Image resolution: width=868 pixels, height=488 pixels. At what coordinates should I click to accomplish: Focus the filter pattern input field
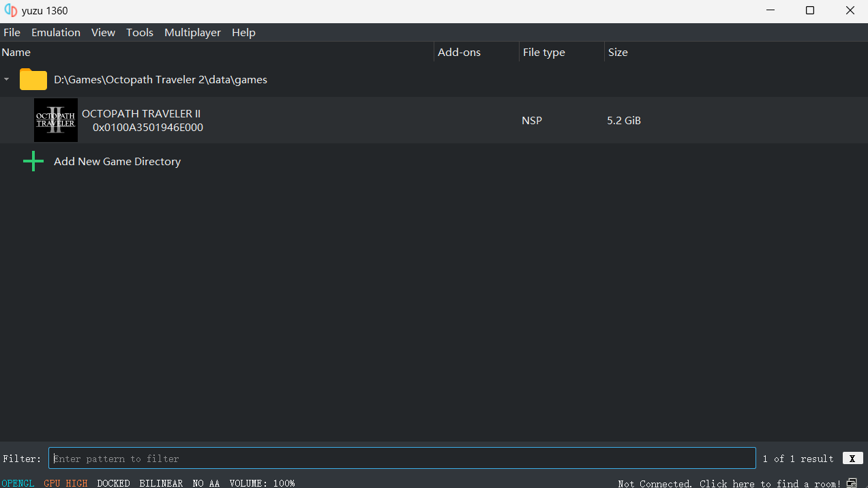click(402, 459)
